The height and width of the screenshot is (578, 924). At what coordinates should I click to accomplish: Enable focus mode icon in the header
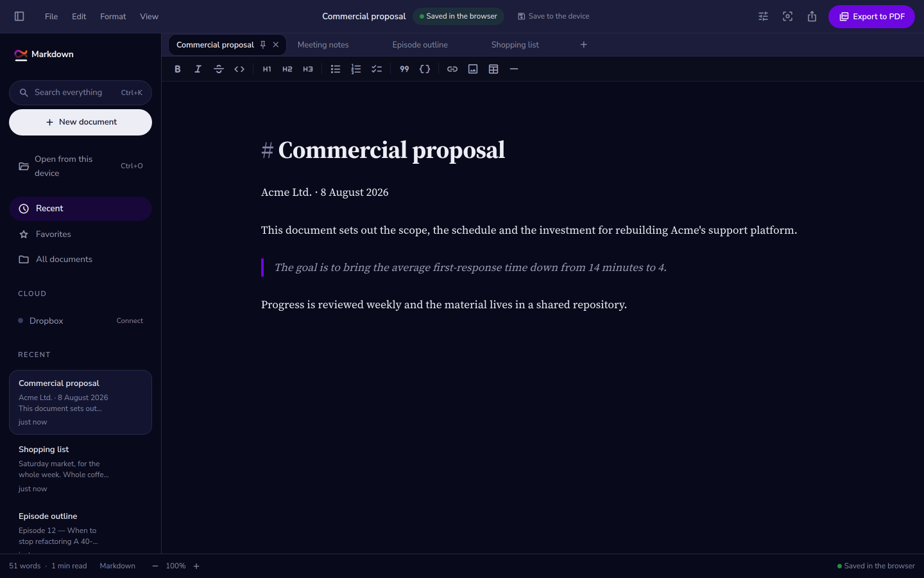coord(788,17)
